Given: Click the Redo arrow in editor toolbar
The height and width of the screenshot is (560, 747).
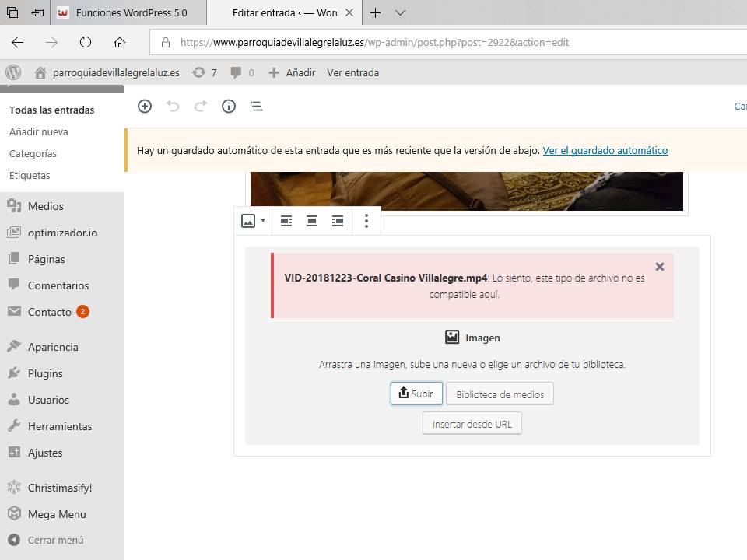Looking at the screenshot, I should coord(201,107).
